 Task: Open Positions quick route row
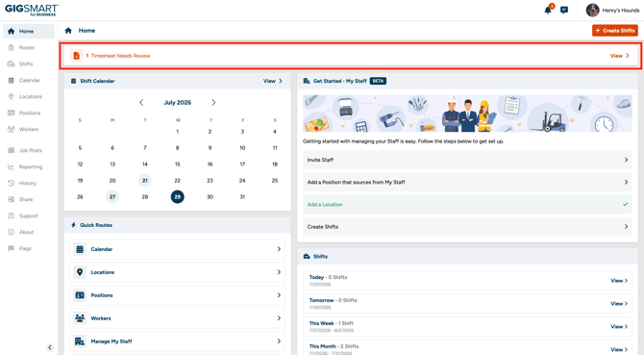[178, 295]
